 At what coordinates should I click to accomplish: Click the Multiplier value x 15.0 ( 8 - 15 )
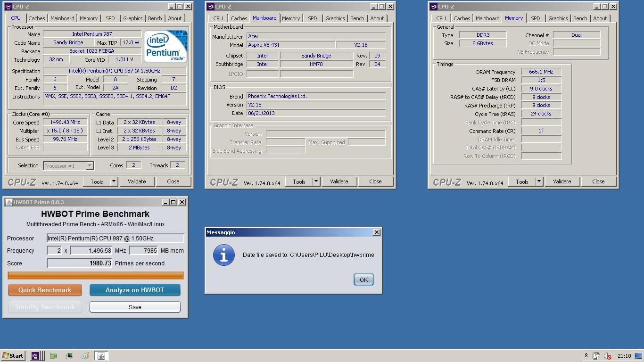pos(65,131)
